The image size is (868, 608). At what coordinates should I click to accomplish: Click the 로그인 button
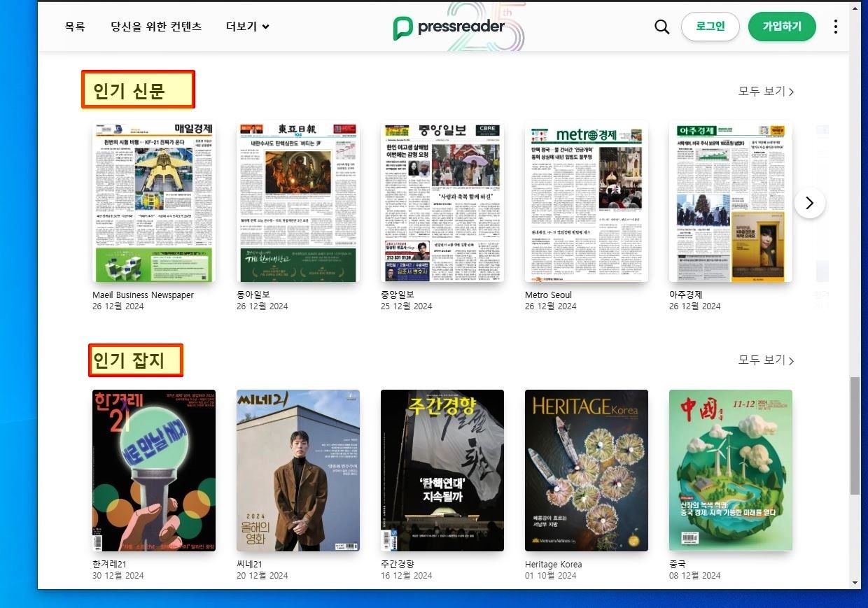[710, 27]
